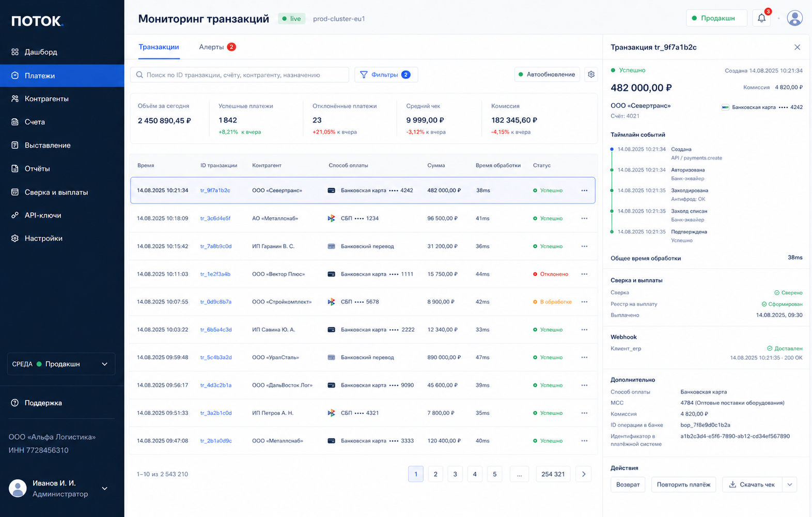Go to next page arrow in pagination
The width and height of the screenshot is (812, 517).
point(584,474)
